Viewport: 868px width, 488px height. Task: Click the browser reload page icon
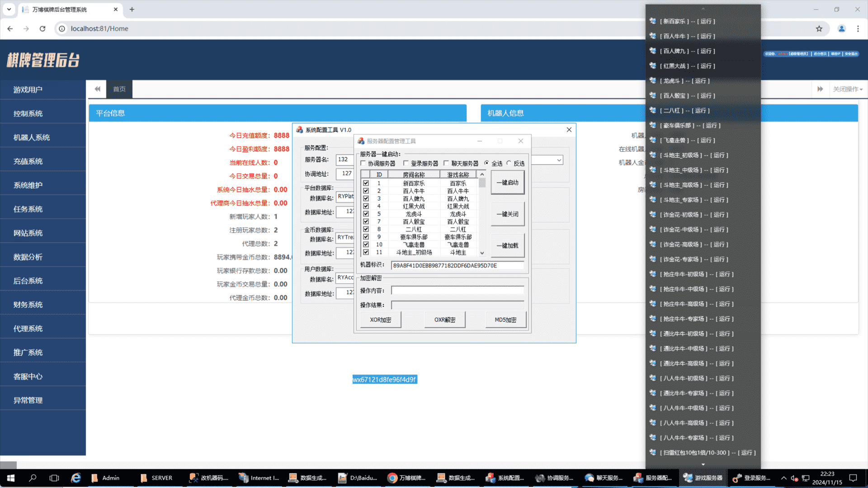pyautogui.click(x=42, y=28)
